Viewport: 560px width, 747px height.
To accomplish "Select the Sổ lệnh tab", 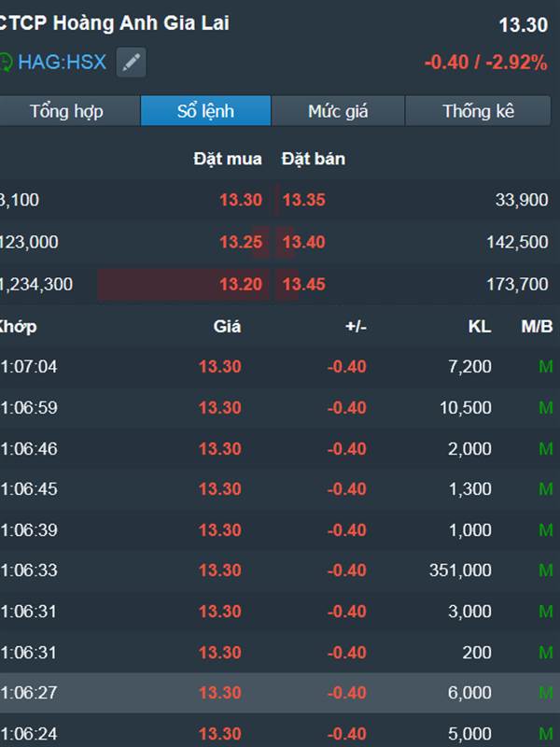I will [x=205, y=111].
